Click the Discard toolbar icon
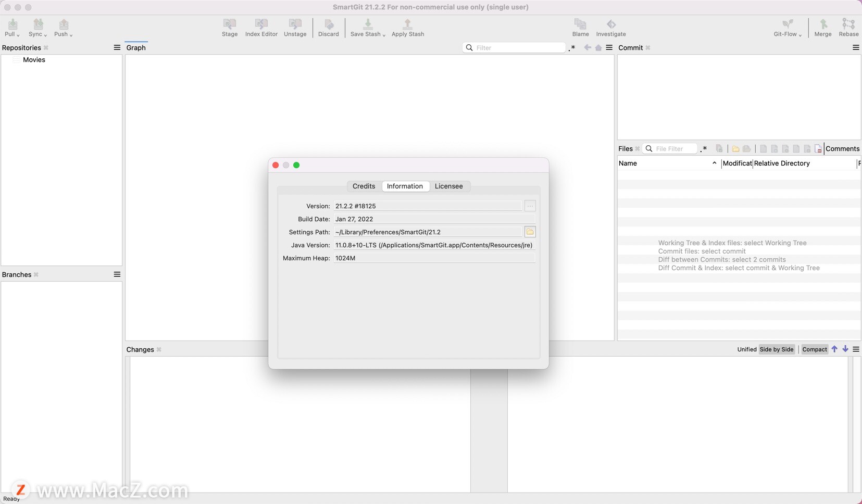Viewport: 862px width, 504px height. pyautogui.click(x=329, y=28)
